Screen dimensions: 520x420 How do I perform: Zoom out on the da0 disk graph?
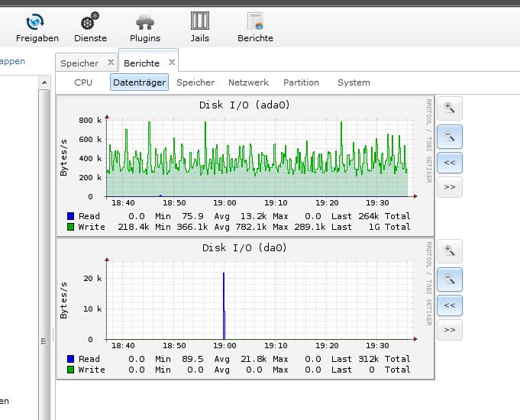coord(449,279)
